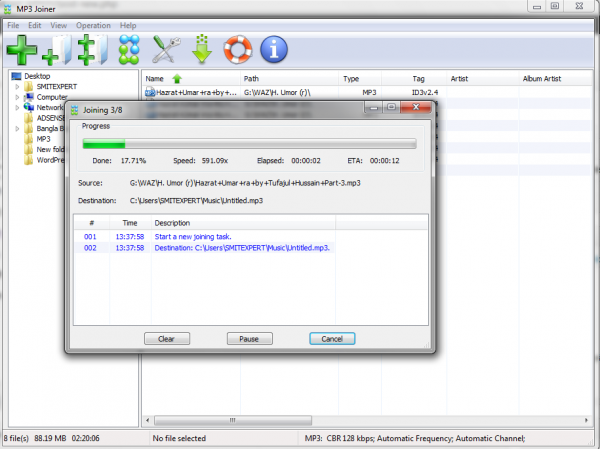Viewport: 600px width, 449px height.
Task: Expand the Computer tree node
Action: [x=17, y=97]
